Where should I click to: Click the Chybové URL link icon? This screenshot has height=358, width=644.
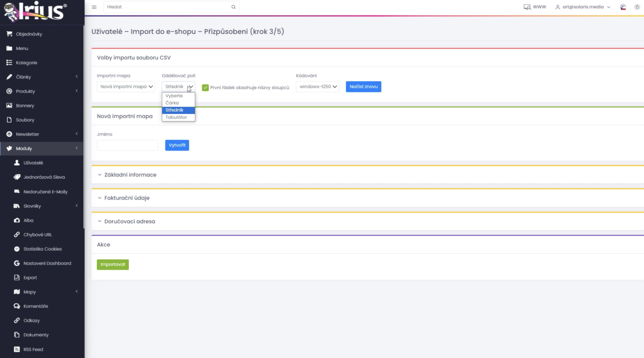click(17, 235)
